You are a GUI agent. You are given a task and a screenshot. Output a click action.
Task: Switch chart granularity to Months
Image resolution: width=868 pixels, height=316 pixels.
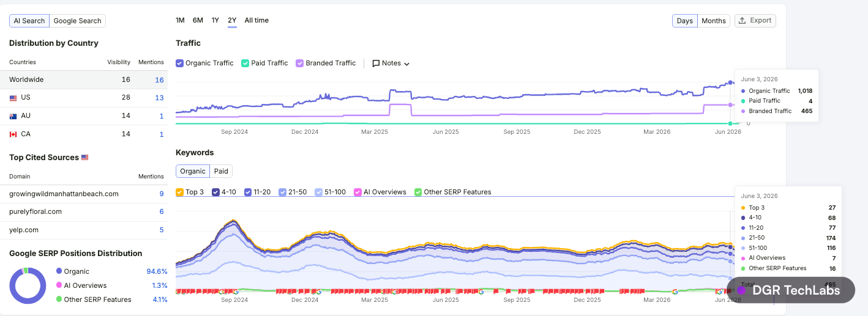(714, 21)
